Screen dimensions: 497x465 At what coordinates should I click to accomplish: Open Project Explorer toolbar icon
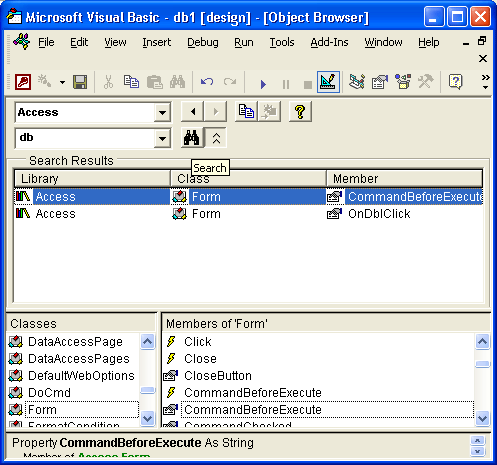[x=357, y=82]
